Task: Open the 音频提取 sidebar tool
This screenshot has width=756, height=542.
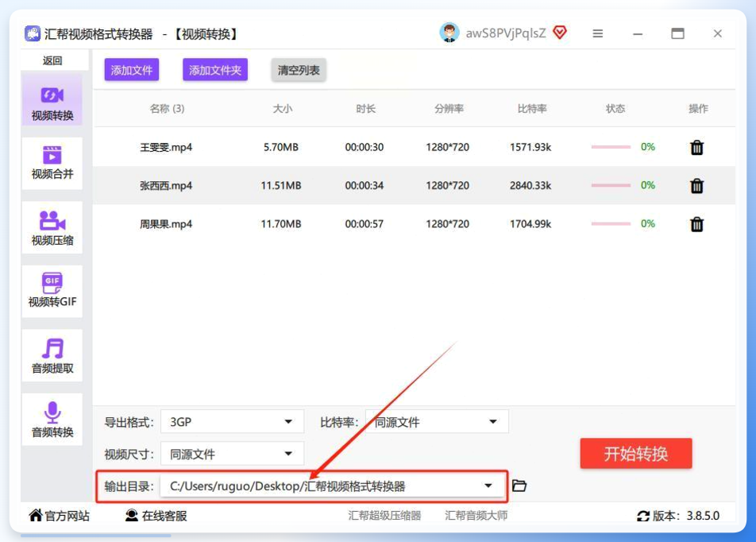Action: [52, 355]
